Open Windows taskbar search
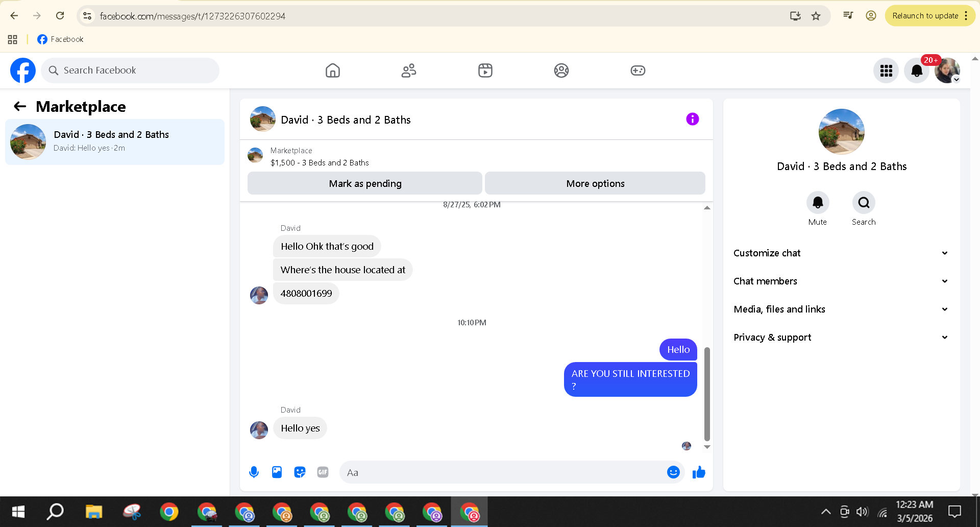This screenshot has width=980, height=527. 55,512
